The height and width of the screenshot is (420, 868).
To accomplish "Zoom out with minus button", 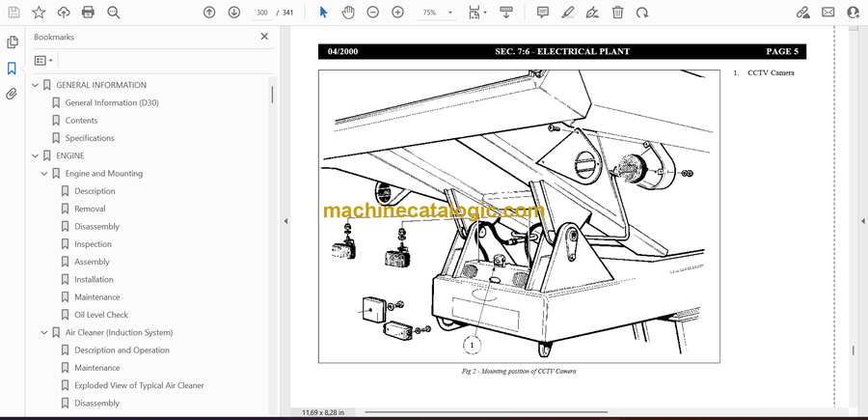I will click(372, 13).
